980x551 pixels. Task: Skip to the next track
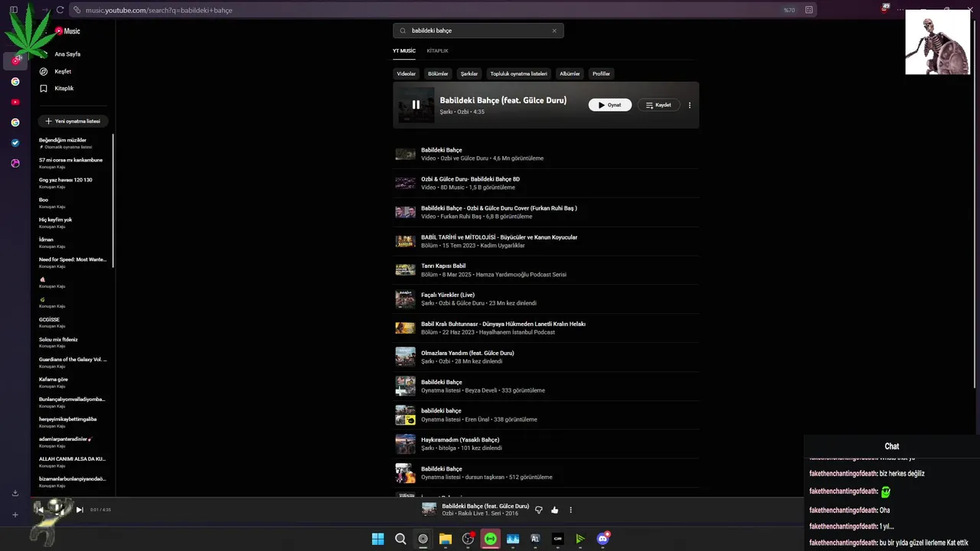point(80,510)
